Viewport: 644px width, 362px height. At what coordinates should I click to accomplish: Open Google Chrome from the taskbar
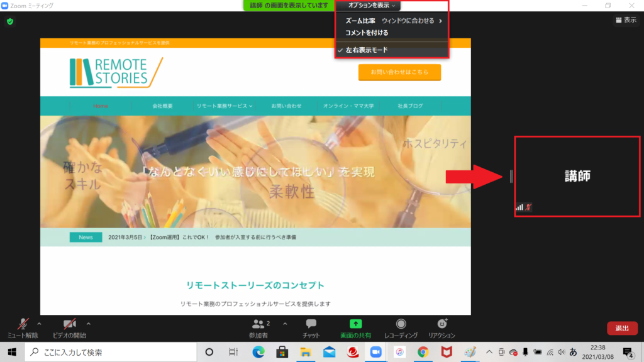click(x=423, y=352)
